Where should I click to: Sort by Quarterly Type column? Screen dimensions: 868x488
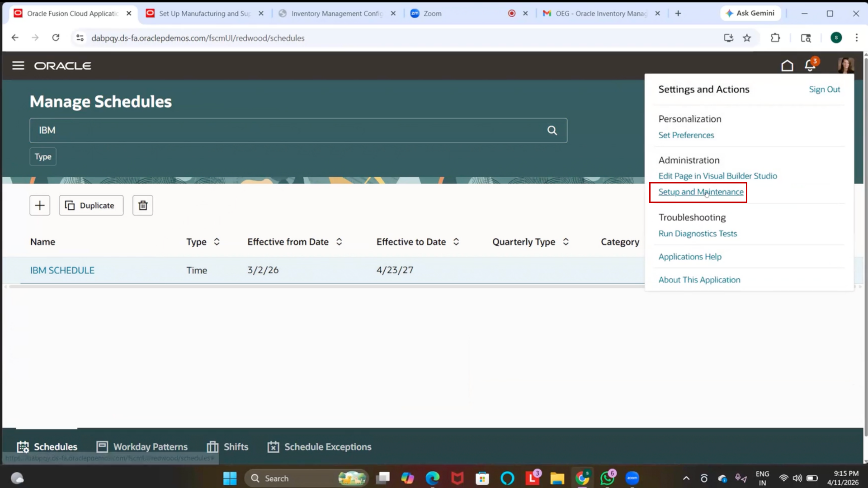[566, 242]
